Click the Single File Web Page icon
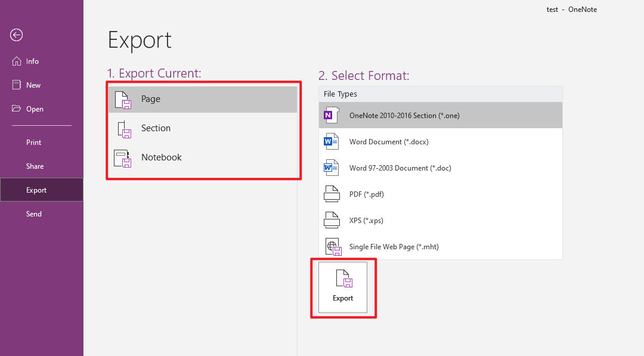The height and width of the screenshot is (356, 644). [333, 246]
